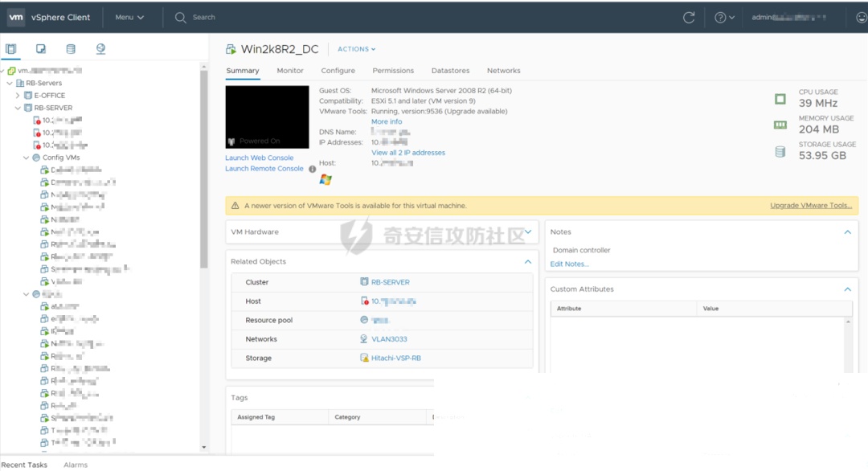Open the VMs and Templates inventory view
This screenshot has width=868, height=471.
(41, 49)
